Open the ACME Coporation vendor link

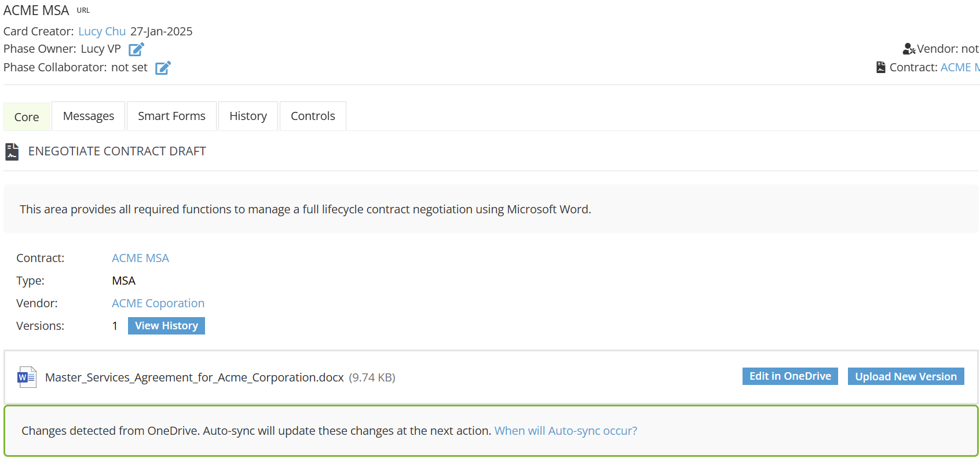pos(158,303)
